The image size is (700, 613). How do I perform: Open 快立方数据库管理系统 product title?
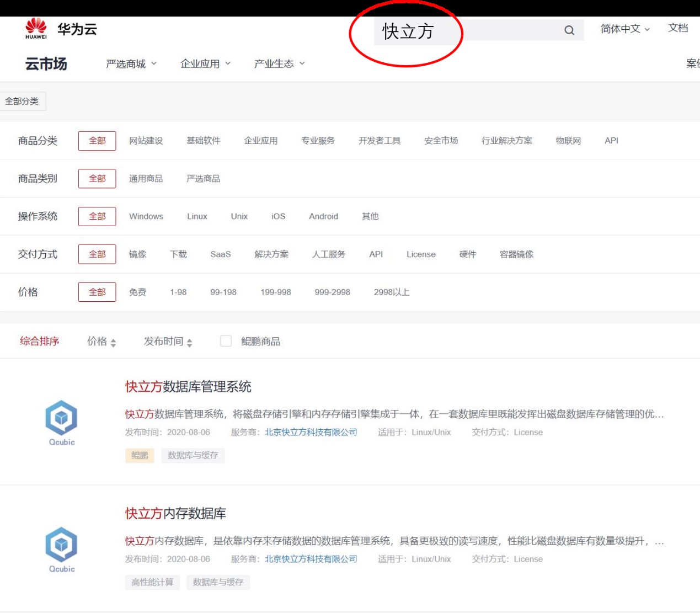[188, 387]
